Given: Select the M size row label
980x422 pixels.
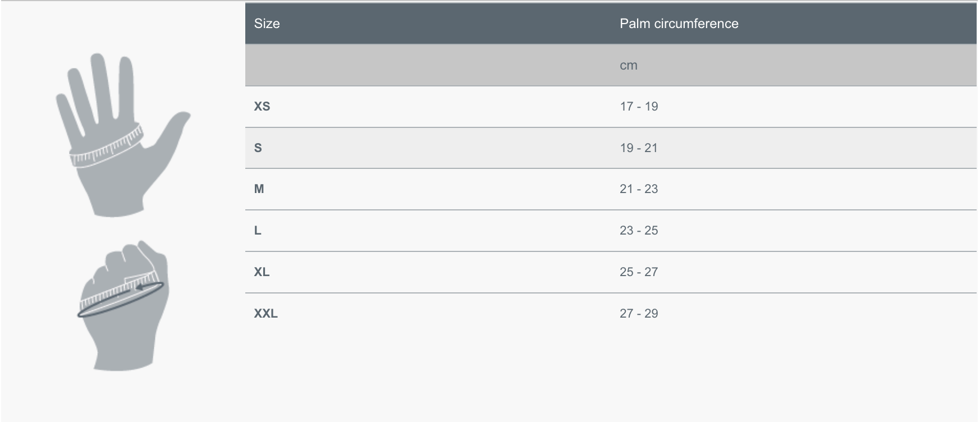Looking at the screenshot, I should point(259,189).
